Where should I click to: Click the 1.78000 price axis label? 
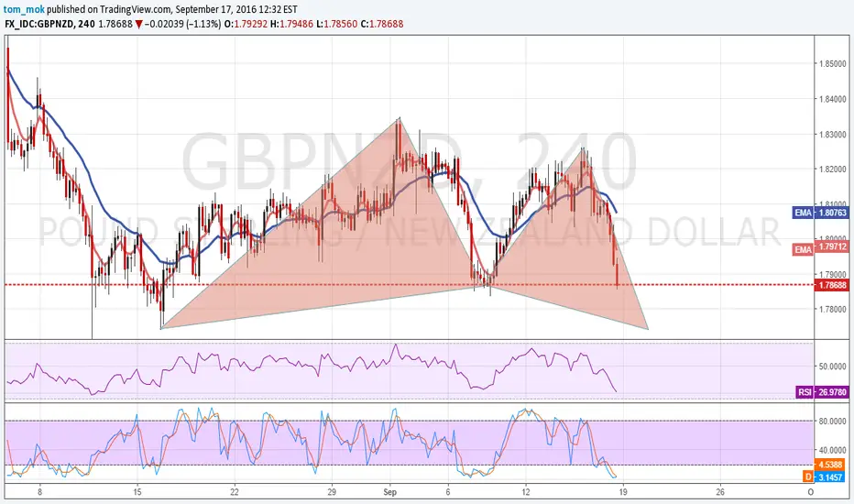pos(833,309)
